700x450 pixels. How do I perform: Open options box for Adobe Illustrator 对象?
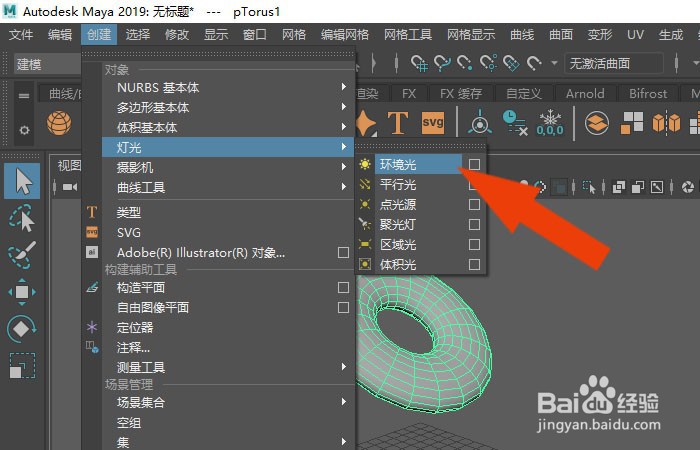[343, 252]
